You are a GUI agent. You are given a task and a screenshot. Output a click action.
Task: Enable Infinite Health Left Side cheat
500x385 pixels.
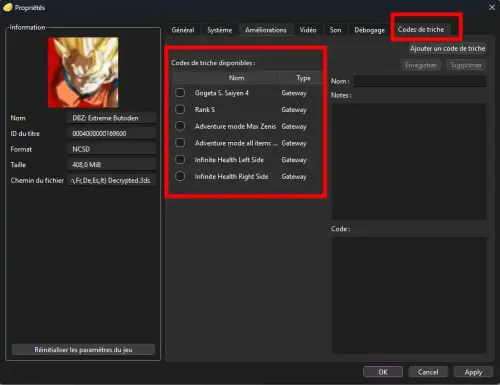click(x=180, y=159)
